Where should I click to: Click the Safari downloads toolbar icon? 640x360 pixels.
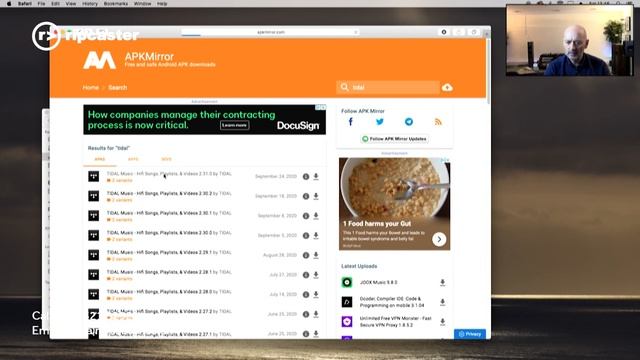click(x=444, y=32)
